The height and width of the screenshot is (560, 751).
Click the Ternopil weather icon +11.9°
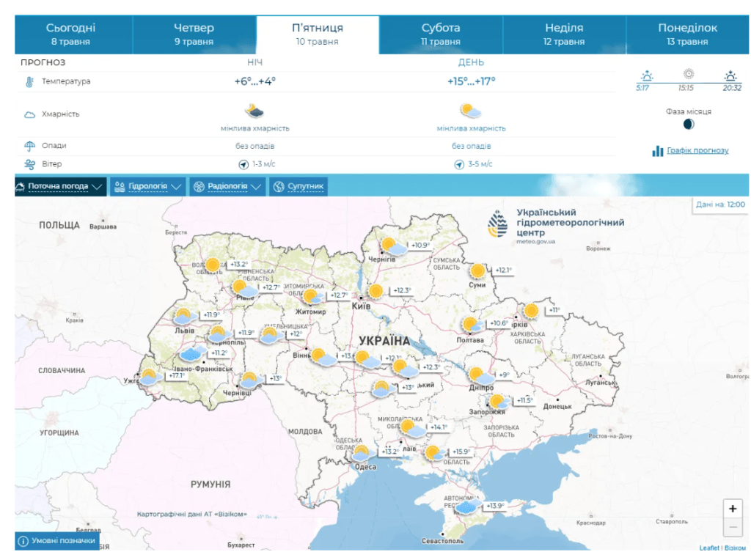click(220, 334)
